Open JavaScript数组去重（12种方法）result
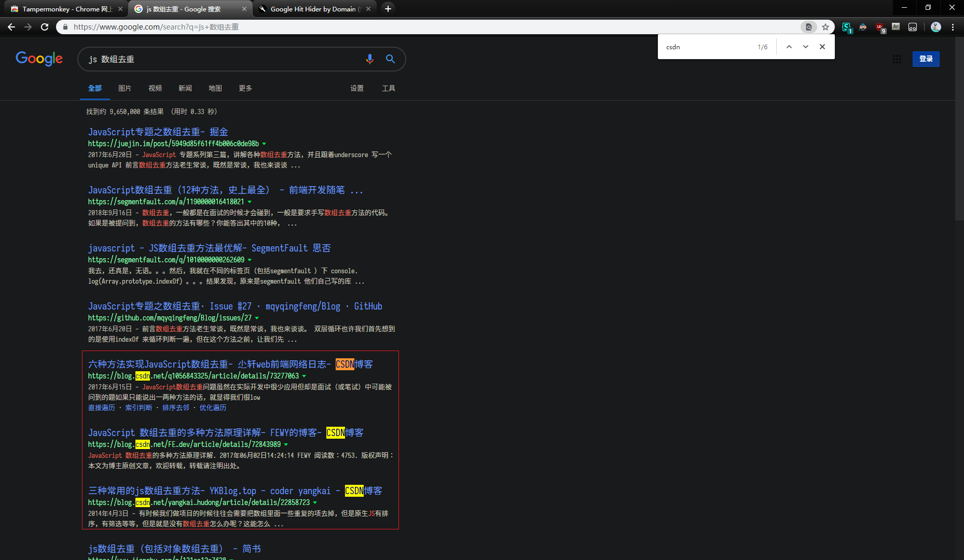 click(226, 190)
